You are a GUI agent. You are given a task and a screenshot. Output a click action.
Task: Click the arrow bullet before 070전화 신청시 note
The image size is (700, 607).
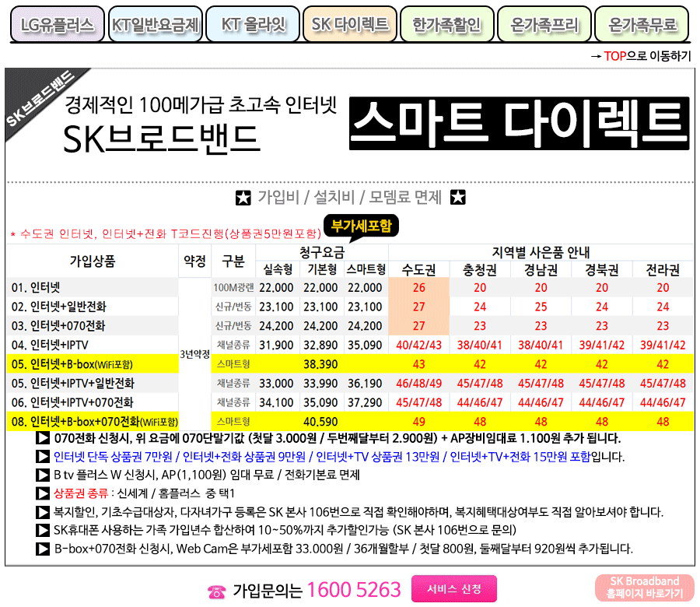point(44,438)
